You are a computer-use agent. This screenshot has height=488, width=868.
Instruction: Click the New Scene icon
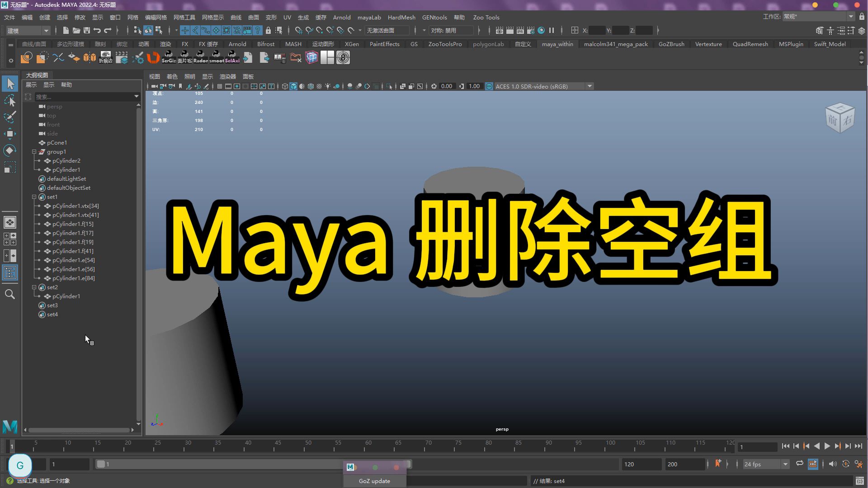point(66,30)
